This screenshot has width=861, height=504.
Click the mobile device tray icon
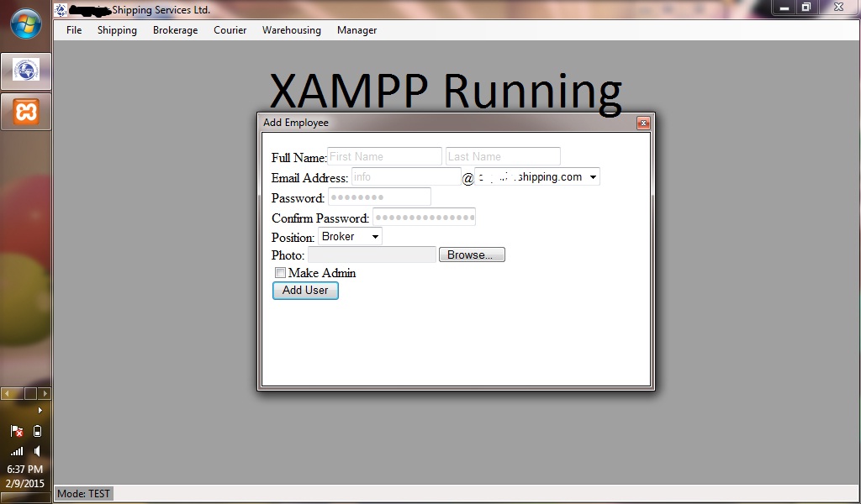(37, 430)
